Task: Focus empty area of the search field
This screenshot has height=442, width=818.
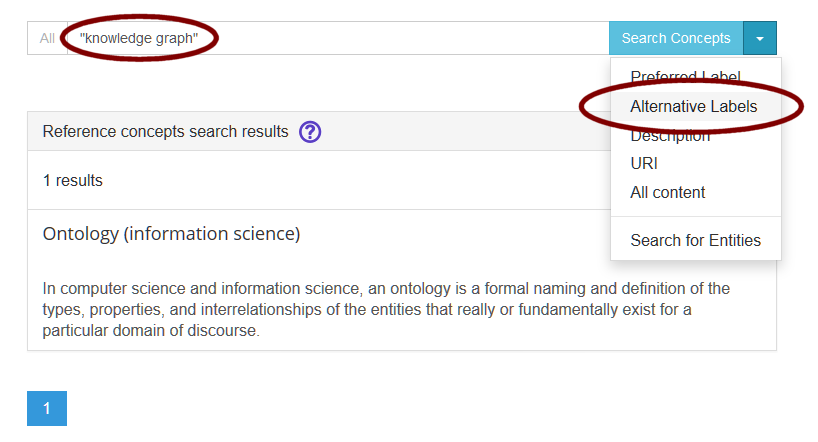Action: click(402, 38)
